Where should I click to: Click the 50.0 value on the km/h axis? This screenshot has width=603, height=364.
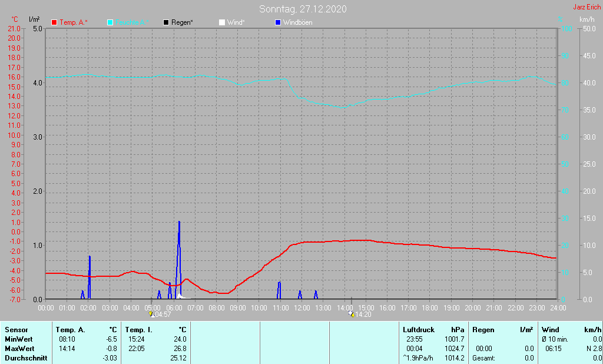[x=589, y=28]
